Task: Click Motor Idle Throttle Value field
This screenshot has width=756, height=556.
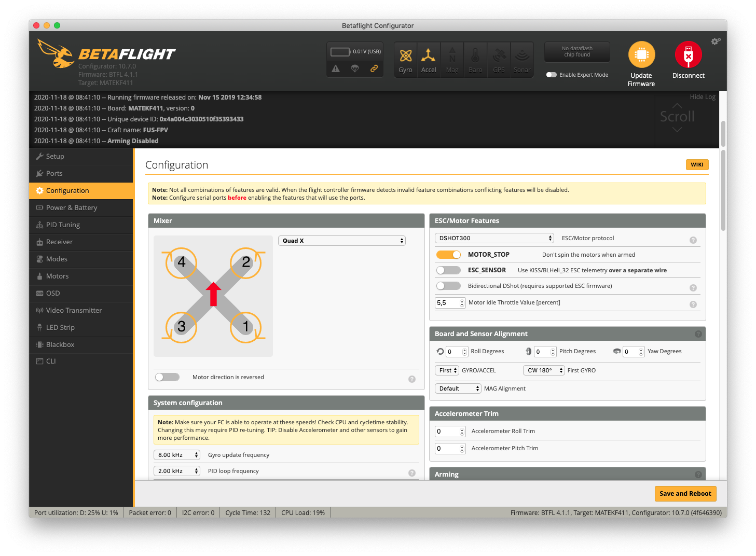Action: coord(450,303)
